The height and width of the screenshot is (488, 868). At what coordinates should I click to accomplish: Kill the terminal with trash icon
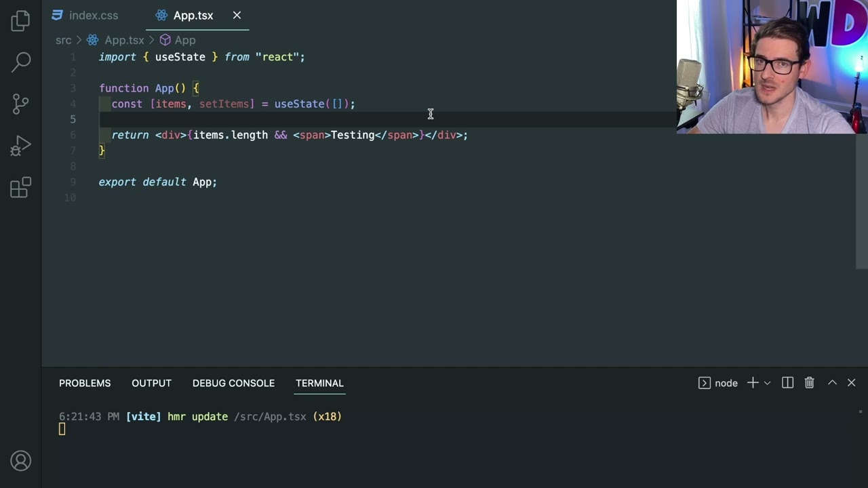point(809,383)
